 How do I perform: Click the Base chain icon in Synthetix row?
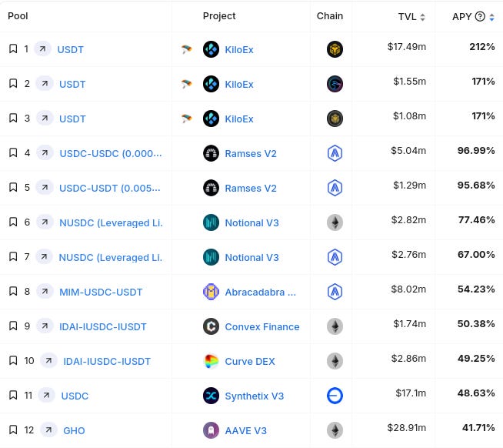(x=335, y=396)
